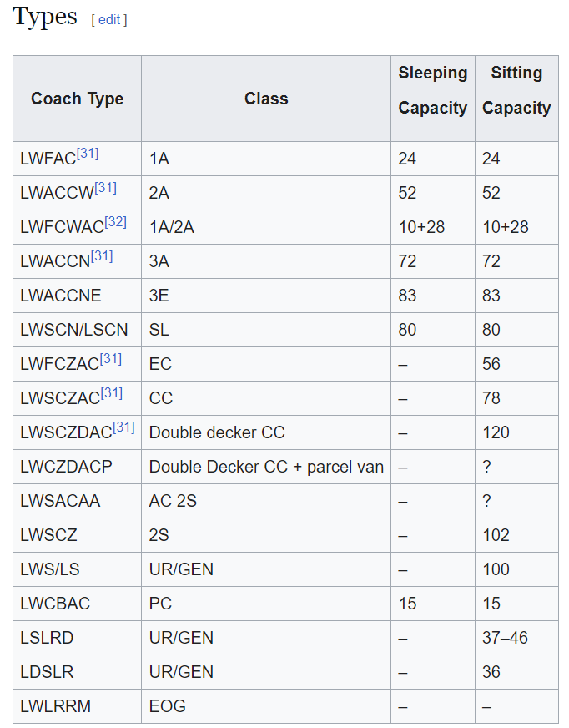Click the Types section heading
Viewport: 569px width, 728px height.
(x=44, y=17)
